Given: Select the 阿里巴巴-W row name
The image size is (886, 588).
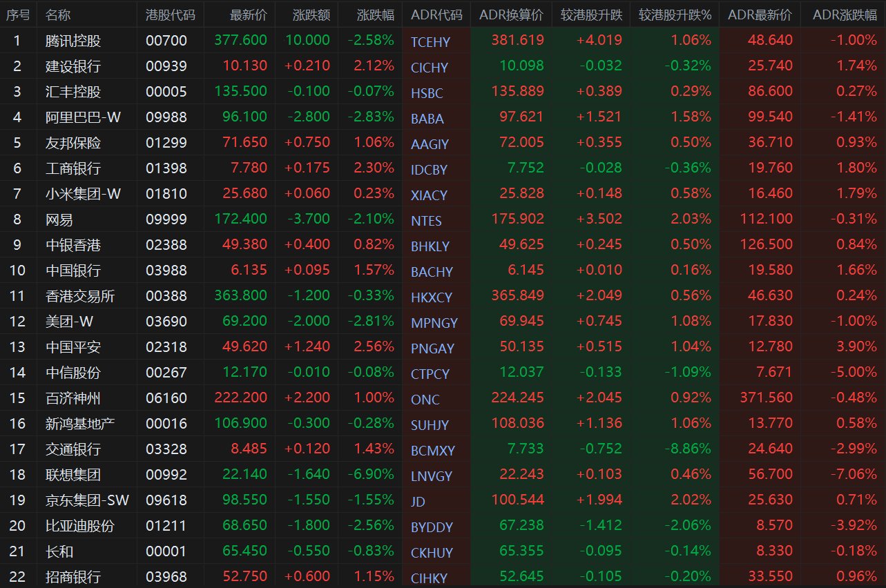Looking at the screenshot, I should point(83,117).
